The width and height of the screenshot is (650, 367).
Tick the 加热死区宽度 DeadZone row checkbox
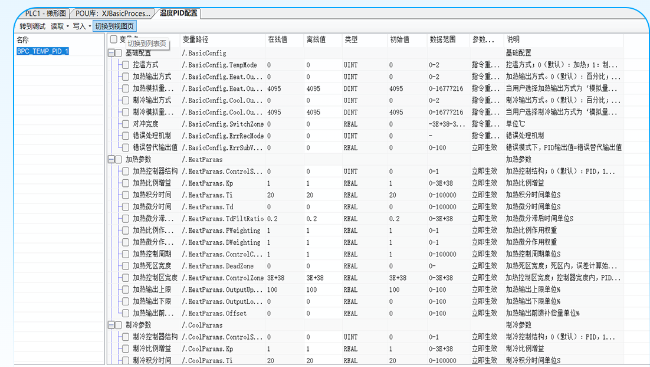pyautogui.click(x=126, y=266)
